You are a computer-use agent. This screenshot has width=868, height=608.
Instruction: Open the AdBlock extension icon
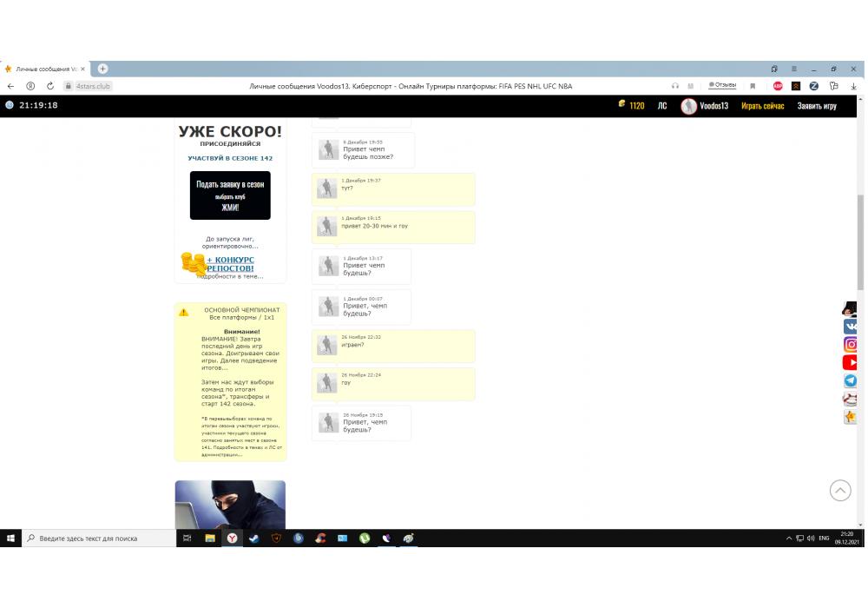point(778,86)
